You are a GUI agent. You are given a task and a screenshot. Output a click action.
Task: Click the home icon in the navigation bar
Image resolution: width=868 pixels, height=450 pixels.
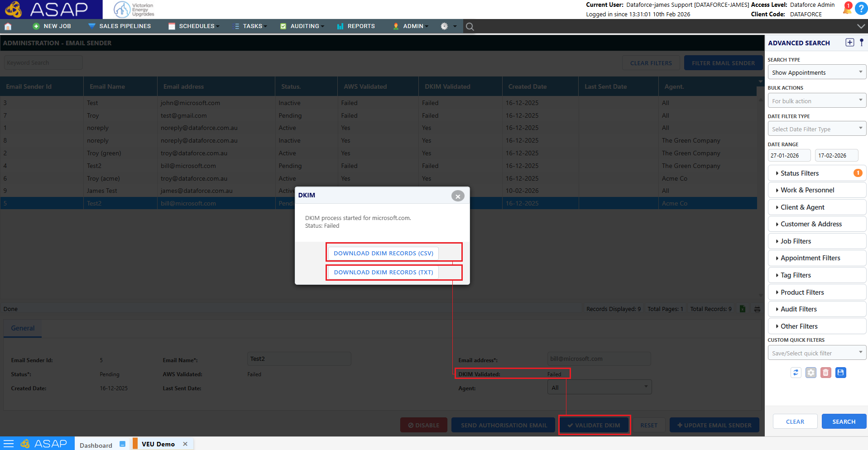(8, 26)
